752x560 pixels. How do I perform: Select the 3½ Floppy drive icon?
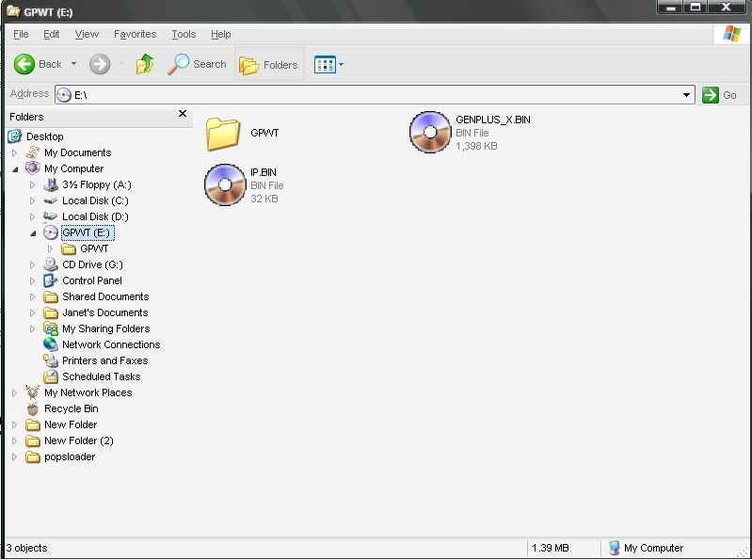(51, 184)
